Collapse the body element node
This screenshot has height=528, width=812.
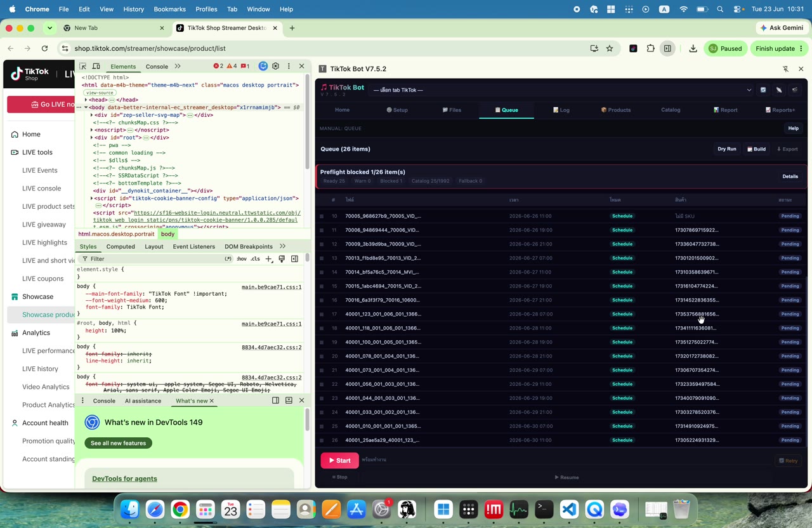click(86, 107)
